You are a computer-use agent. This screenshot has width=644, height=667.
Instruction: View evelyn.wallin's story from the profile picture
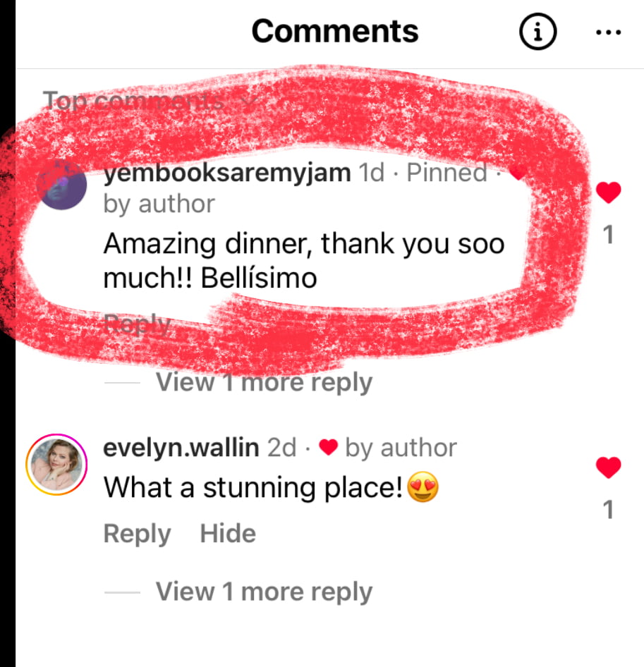pyautogui.click(x=56, y=465)
